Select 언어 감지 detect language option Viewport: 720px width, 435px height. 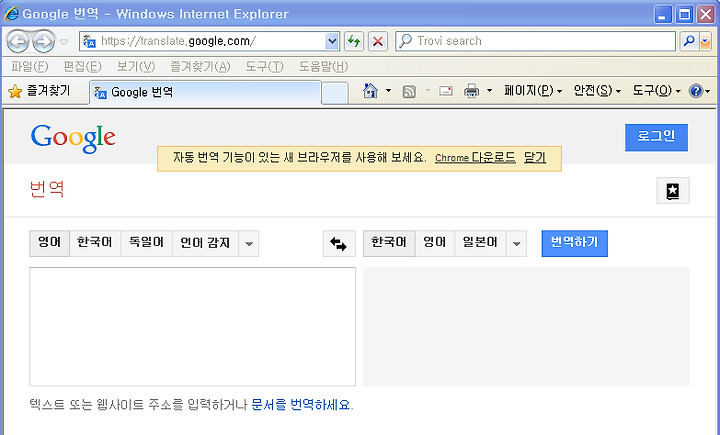[205, 243]
